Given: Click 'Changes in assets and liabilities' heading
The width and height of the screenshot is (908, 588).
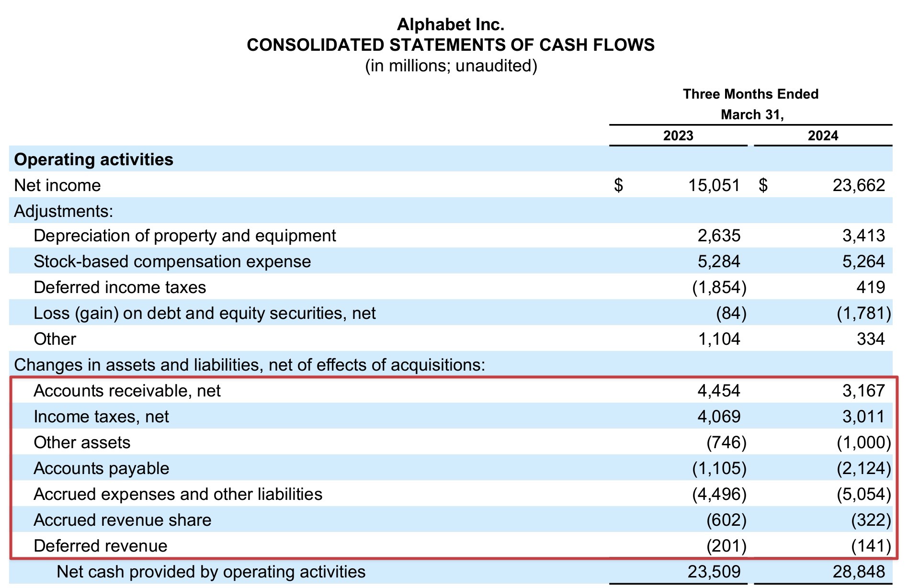Looking at the screenshot, I should (x=250, y=365).
